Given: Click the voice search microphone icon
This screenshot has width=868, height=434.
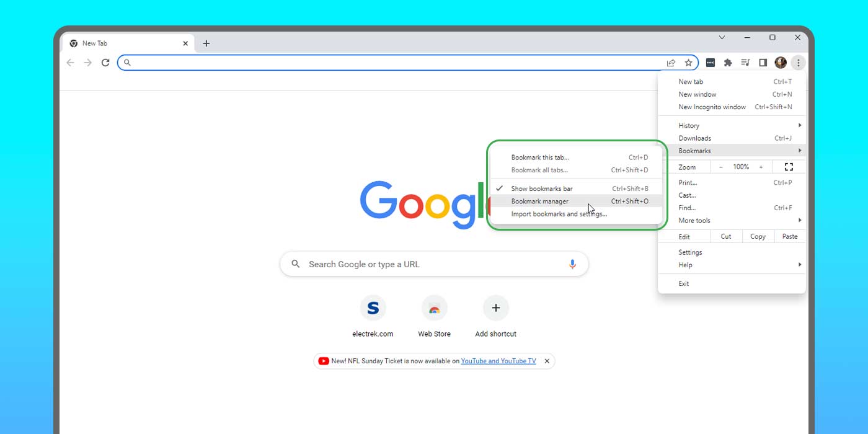Looking at the screenshot, I should pyautogui.click(x=572, y=263).
